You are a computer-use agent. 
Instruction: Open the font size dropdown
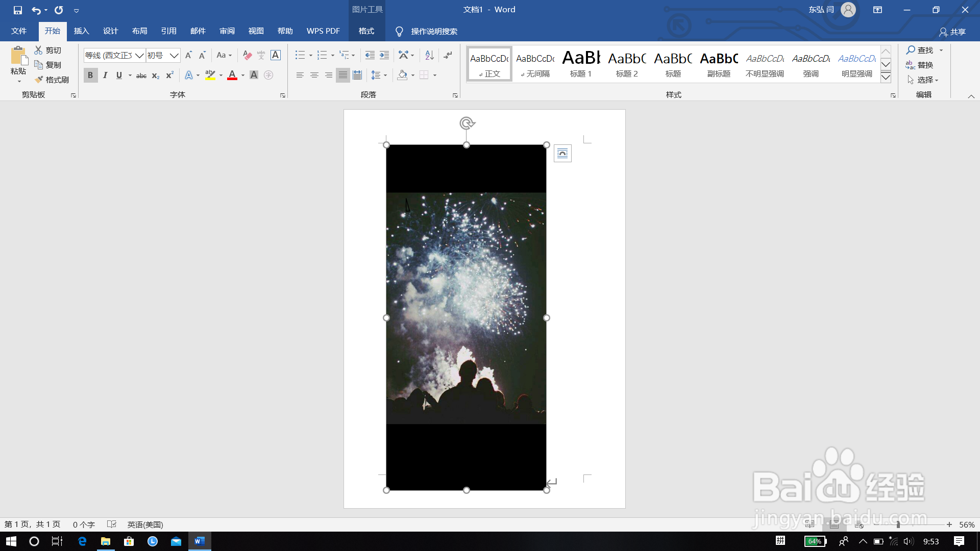coord(174,55)
